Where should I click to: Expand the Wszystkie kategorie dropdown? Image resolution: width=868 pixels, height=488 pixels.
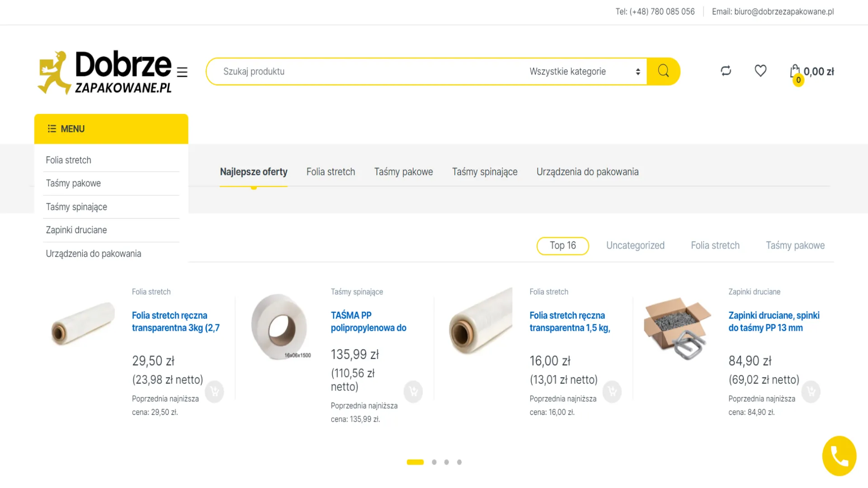click(585, 71)
